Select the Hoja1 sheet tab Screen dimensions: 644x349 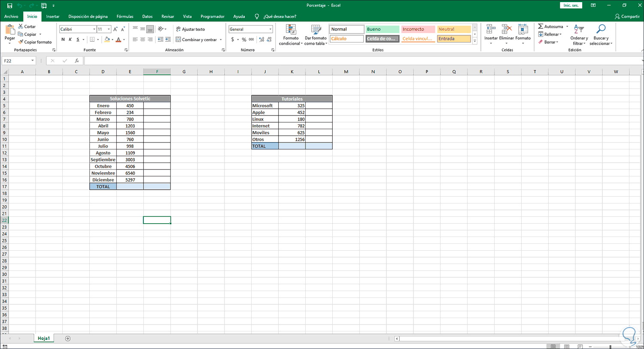click(44, 339)
